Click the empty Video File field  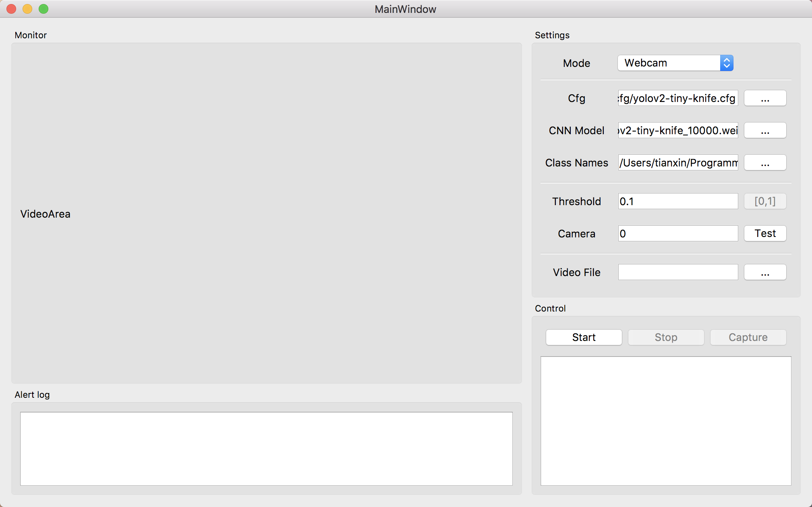(678, 272)
